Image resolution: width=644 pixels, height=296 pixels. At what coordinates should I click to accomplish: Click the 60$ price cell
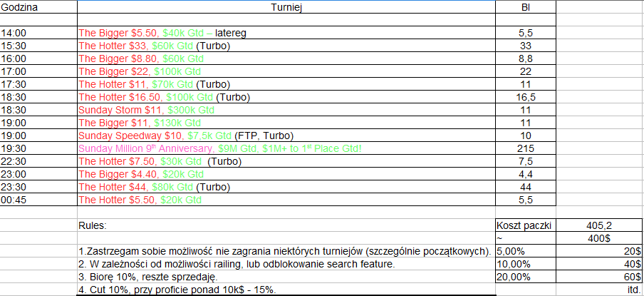[599, 277]
